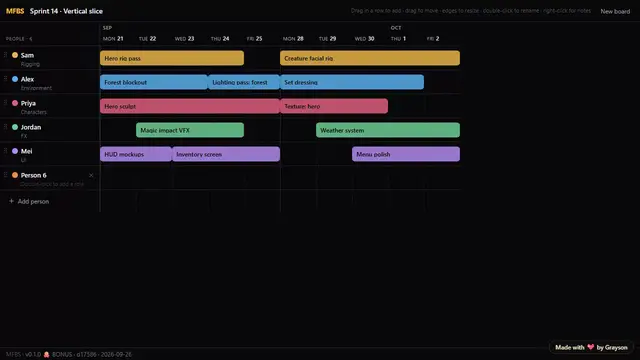Click the THU 24 date header
The height and width of the screenshot is (360, 640).
click(x=220, y=38)
